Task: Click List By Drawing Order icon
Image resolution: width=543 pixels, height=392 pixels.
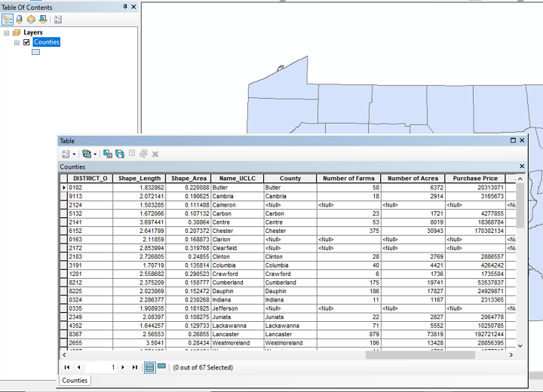Action: [8, 19]
